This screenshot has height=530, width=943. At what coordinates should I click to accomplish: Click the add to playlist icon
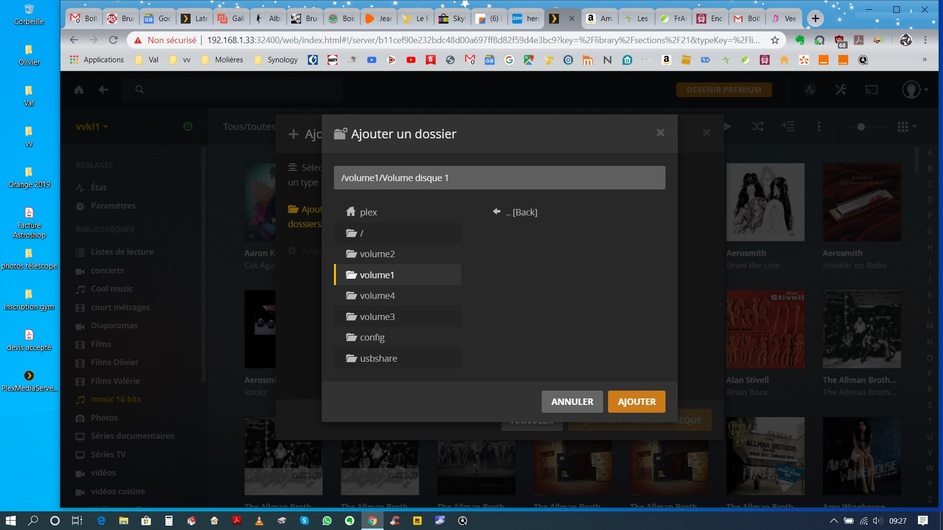click(x=788, y=126)
